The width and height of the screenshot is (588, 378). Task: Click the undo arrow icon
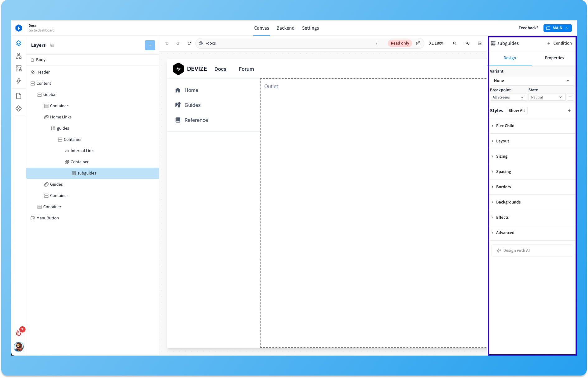click(167, 43)
